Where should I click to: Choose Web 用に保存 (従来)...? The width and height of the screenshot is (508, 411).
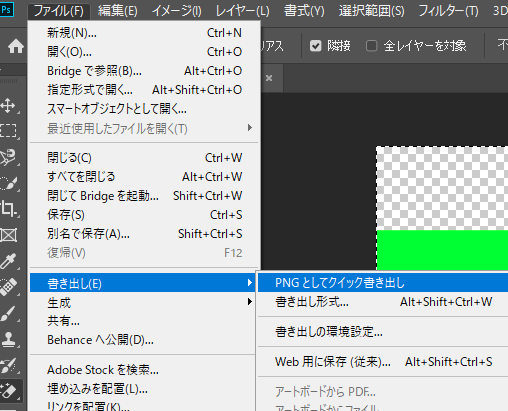click(x=383, y=362)
